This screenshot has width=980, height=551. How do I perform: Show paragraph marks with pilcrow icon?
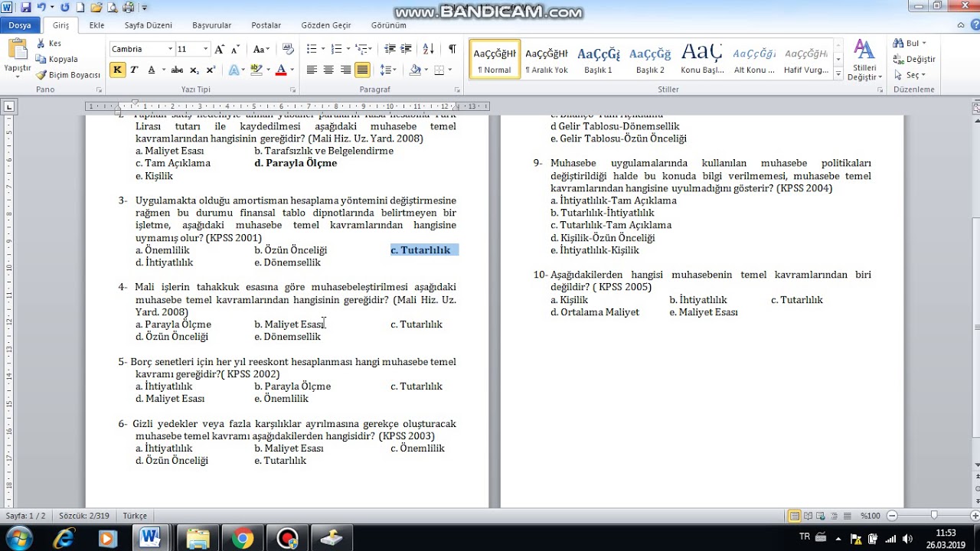pyautogui.click(x=452, y=49)
